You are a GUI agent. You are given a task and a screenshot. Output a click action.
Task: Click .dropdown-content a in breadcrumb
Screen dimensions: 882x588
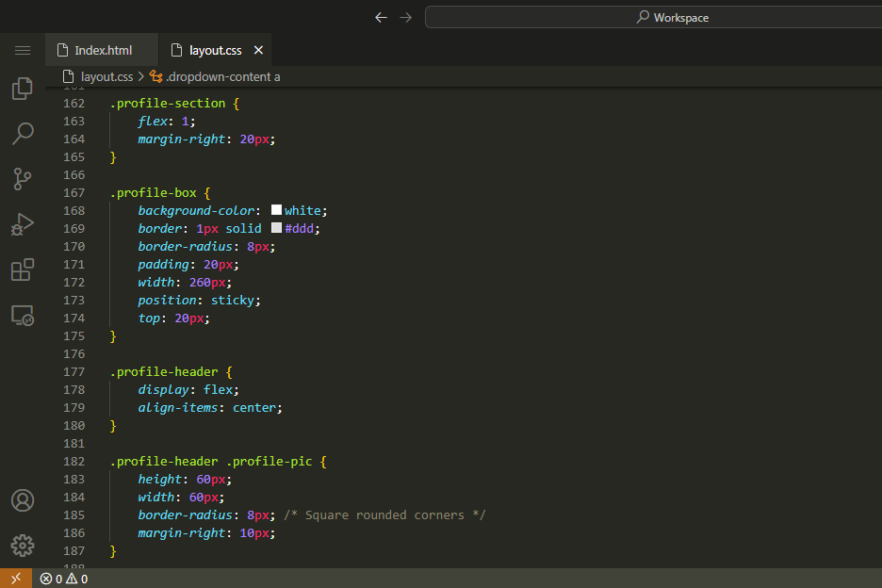[x=222, y=76]
